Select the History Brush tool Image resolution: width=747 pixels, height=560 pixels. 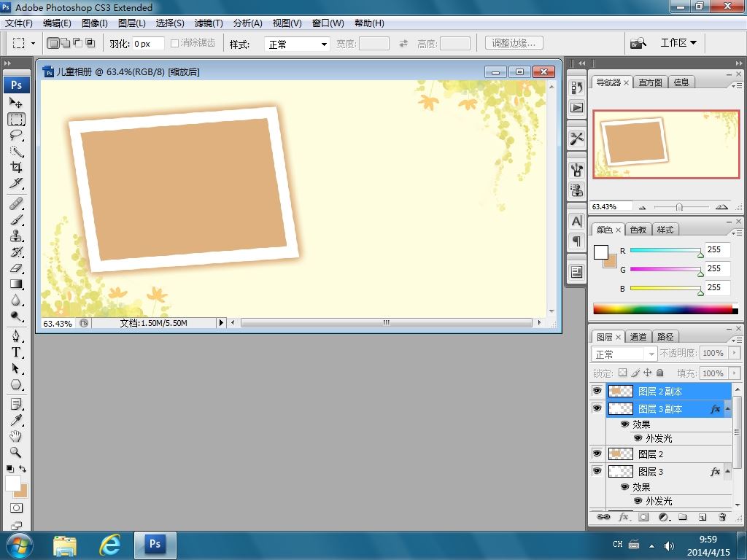click(x=16, y=252)
